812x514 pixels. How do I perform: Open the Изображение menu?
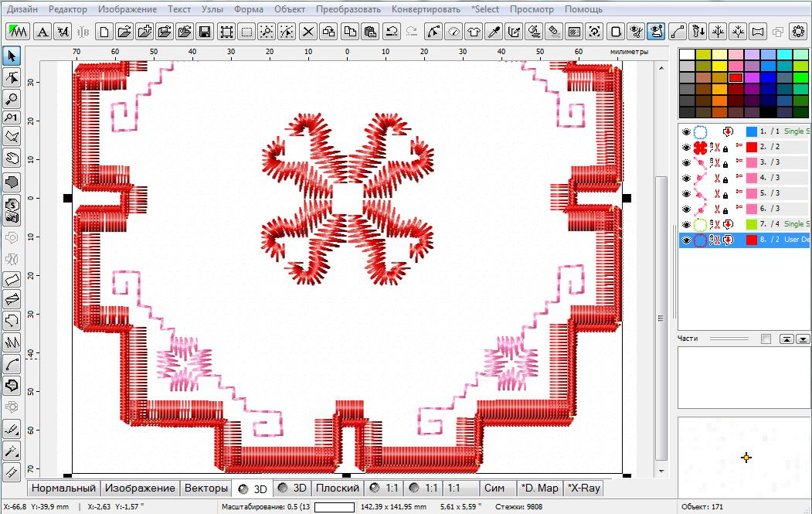[x=127, y=9]
